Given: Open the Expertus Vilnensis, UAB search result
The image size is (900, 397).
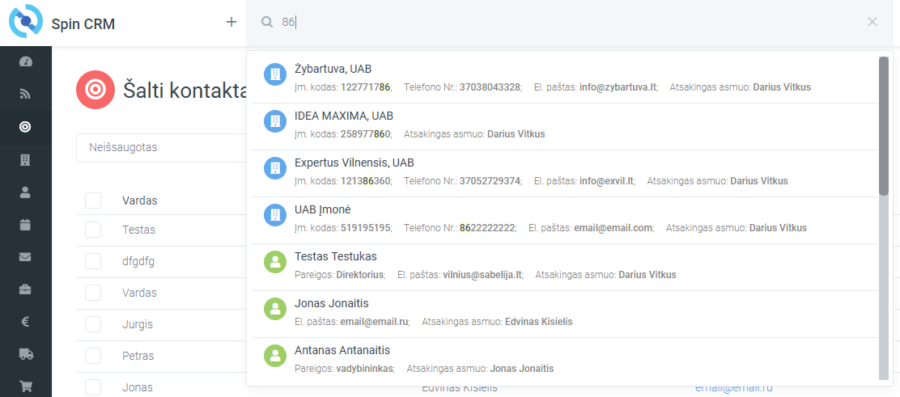Looking at the screenshot, I should [x=565, y=174].
